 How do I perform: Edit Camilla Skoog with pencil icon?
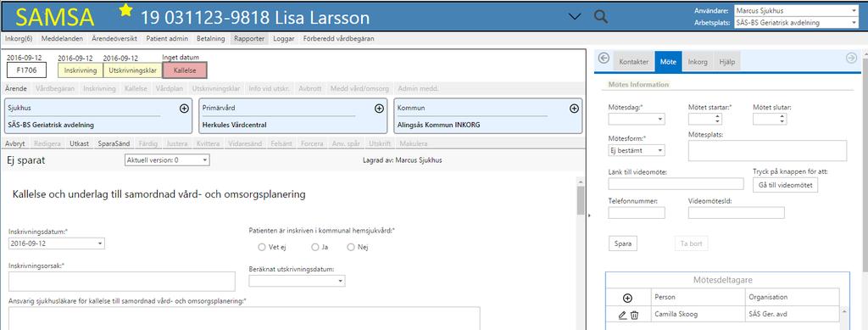coord(622,315)
